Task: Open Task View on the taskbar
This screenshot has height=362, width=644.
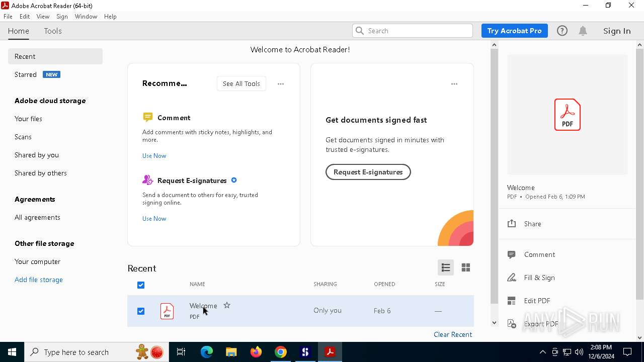Action: tap(181, 352)
